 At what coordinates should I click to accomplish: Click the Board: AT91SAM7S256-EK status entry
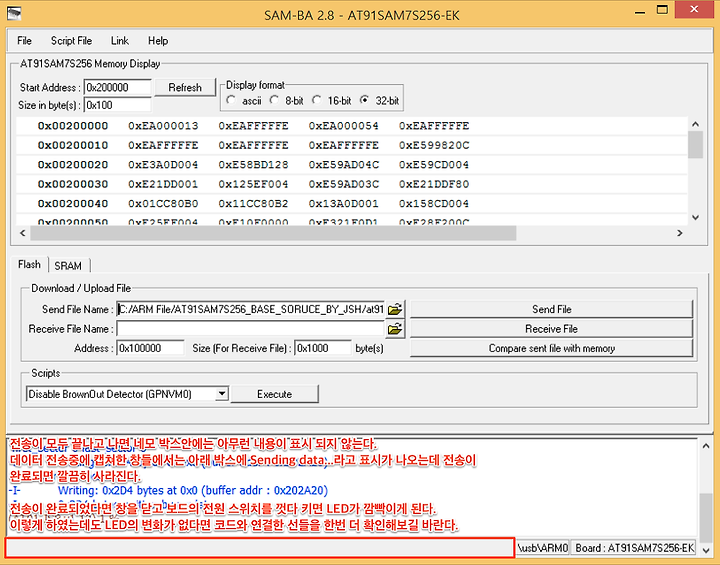point(635,548)
